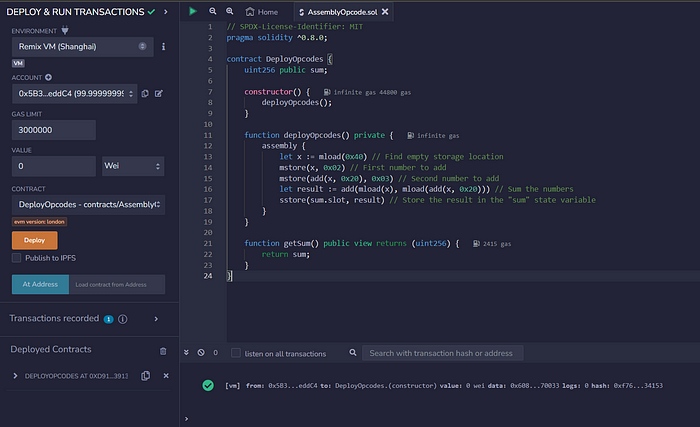
Task: Click the environment info icon
Action: pyautogui.click(x=163, y=47)
